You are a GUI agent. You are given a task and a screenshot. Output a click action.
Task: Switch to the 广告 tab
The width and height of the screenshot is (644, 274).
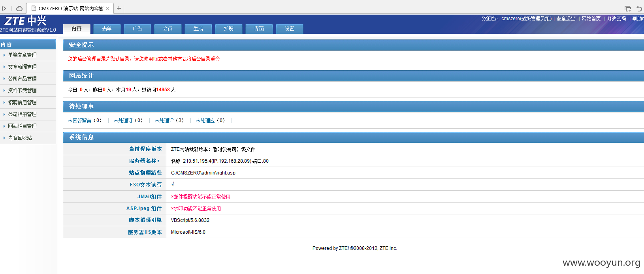[137, 28]
